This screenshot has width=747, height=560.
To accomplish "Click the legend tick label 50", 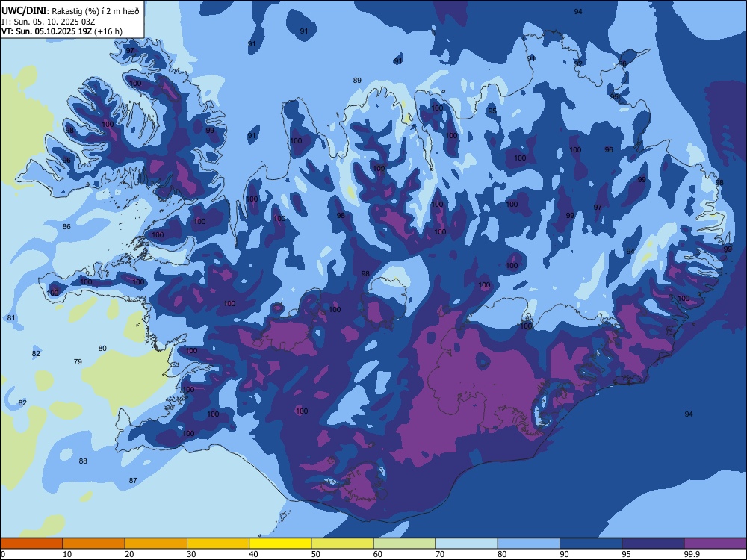I will [315, 554].
